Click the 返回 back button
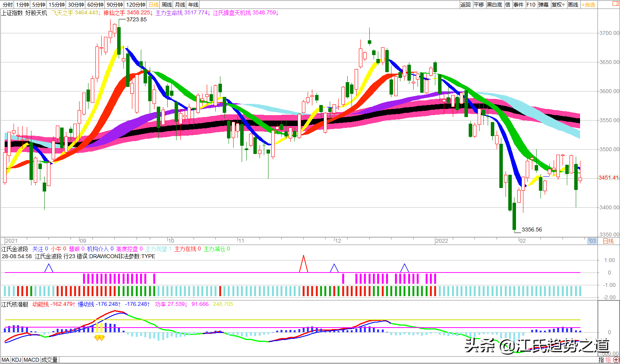The width and height of the screenshot is (620, 364). (x=466, y=5)
